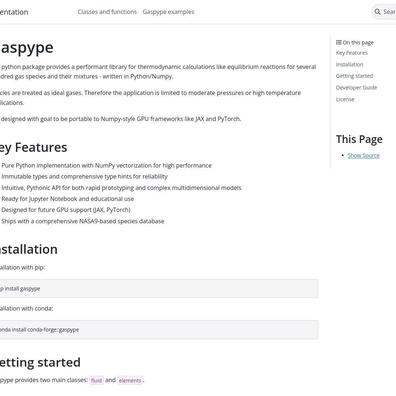Jump to Key Features in sidebar
The image size is (396, 396).
(x=352, y=53)
